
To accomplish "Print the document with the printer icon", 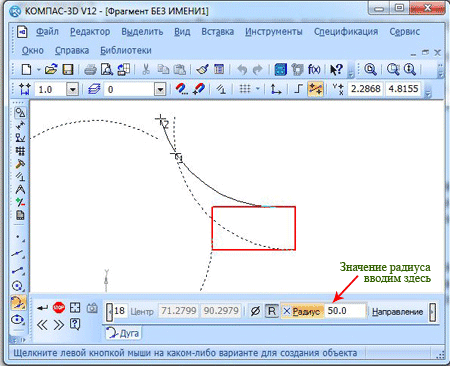I will [x=90, y=70].
